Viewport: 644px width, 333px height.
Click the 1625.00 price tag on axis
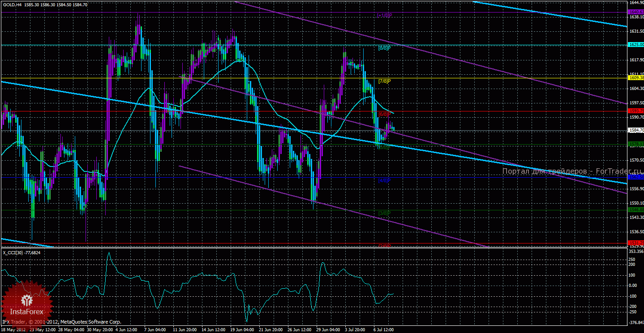click(636, 45)
